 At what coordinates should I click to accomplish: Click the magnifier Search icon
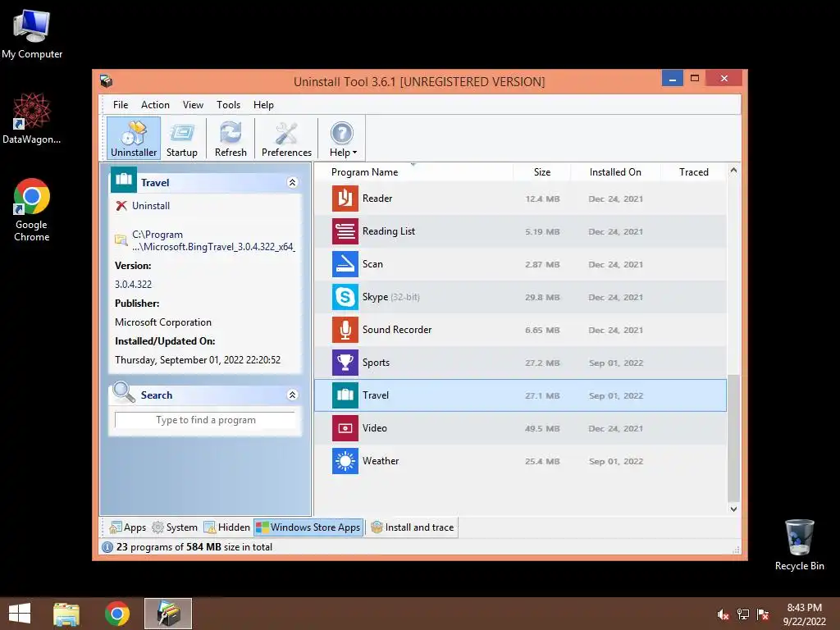pos(124,392)
